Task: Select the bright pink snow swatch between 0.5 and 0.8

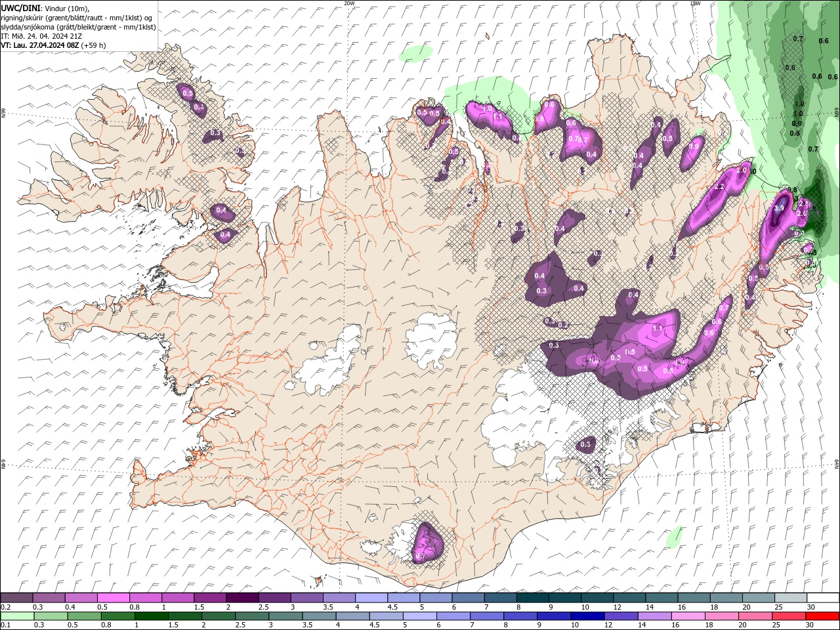Action: [x=113, y=598]
